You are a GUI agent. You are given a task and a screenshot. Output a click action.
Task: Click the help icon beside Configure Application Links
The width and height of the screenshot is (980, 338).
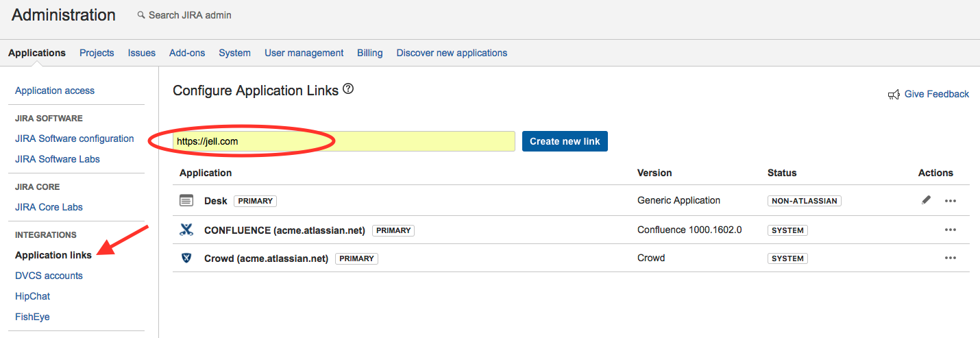click(348, 89)
